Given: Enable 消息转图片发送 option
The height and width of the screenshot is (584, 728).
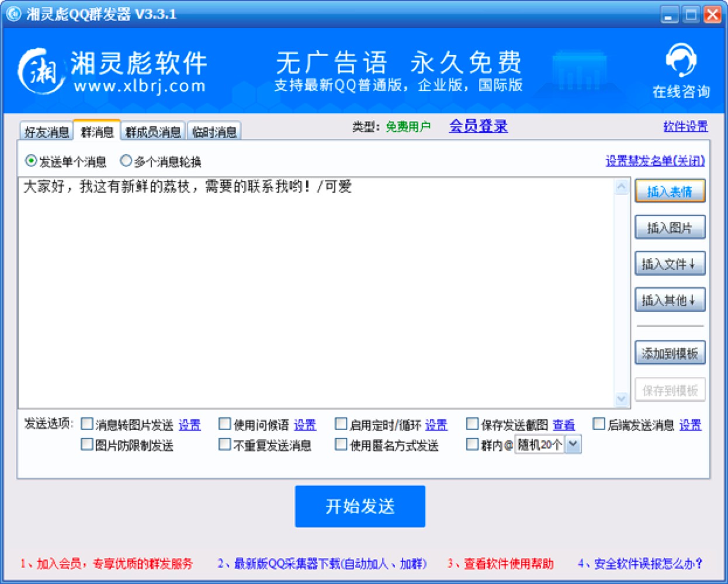Looking at the screenshot, I should (x=86, y=425).
